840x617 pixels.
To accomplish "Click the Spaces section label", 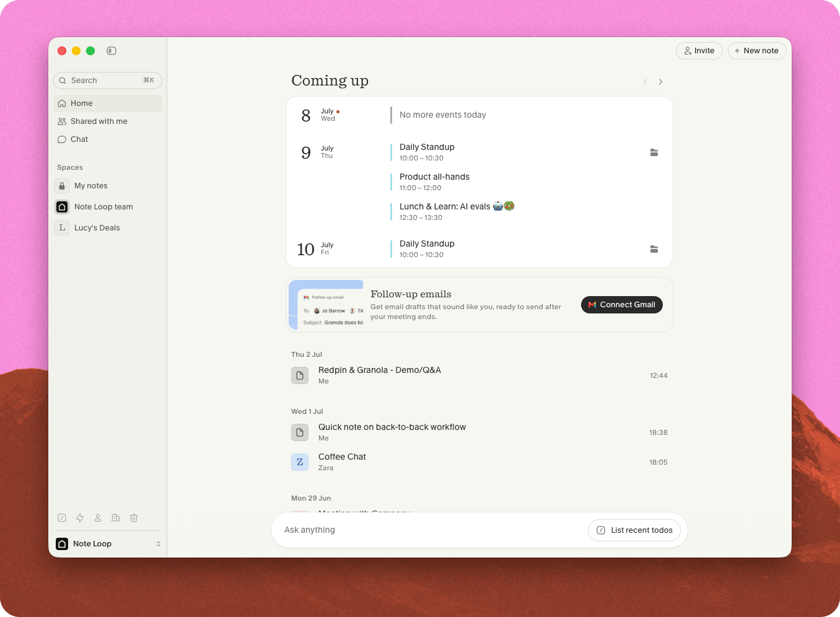I will [70, 168].
